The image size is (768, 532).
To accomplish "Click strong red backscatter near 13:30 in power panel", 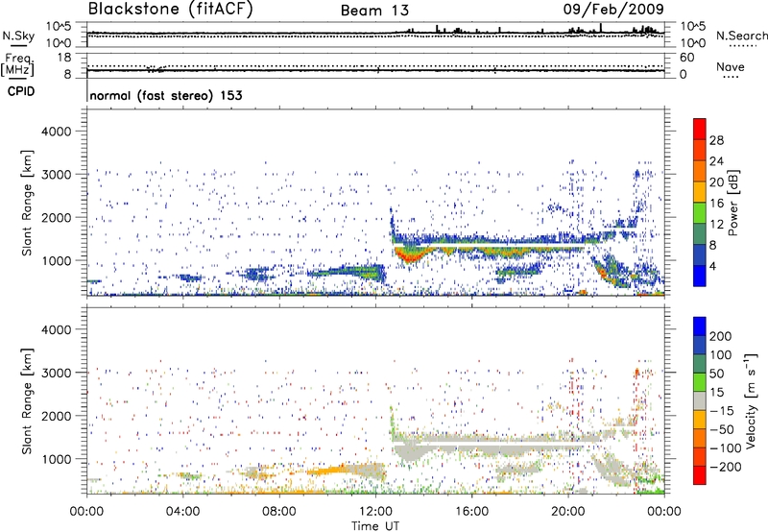I will coord(409,254).
